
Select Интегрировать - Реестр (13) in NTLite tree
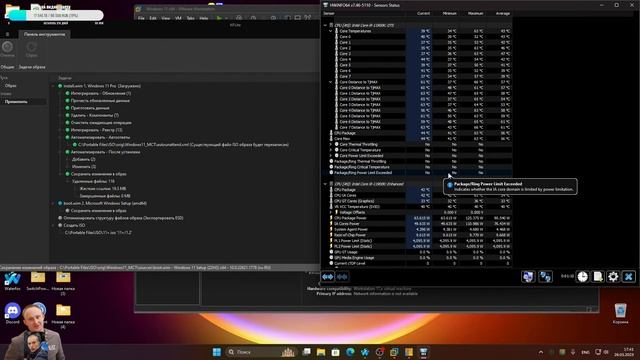pos(96,130)
